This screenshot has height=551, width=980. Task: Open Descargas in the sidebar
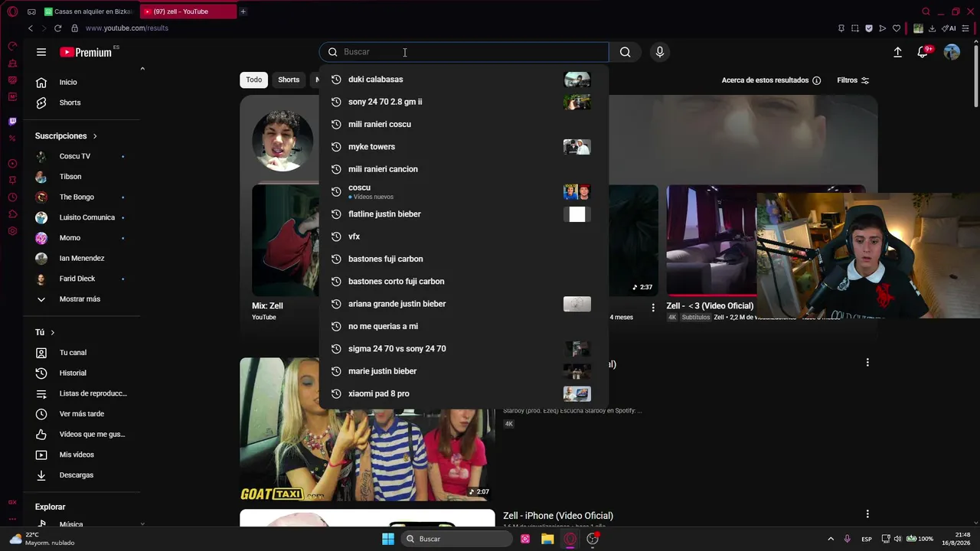(82, 475)
